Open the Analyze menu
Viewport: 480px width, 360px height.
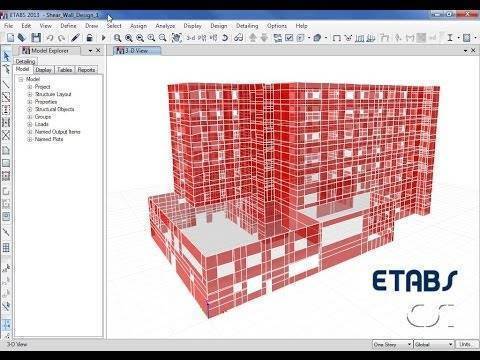point(165,26)
